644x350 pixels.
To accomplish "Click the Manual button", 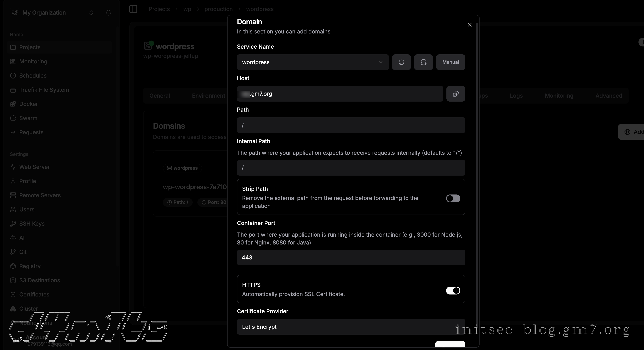I will click(451, 62).
